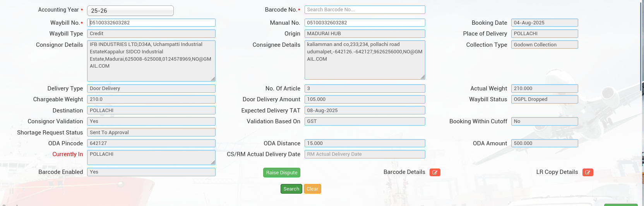This screenshot has height=206, width=644.
Task: Select the ODA Amount field
Action: click(544, 143)
